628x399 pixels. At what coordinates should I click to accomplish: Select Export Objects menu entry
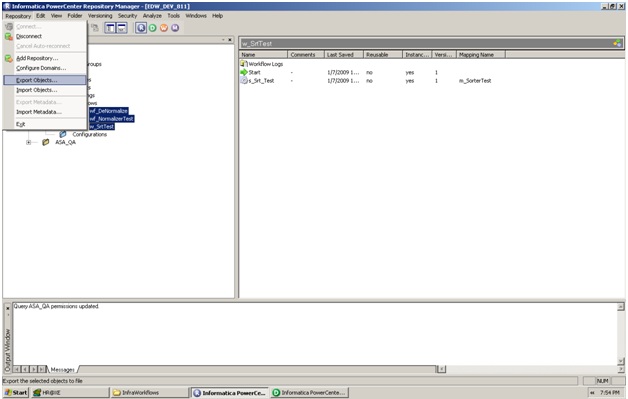pos(45,80)
